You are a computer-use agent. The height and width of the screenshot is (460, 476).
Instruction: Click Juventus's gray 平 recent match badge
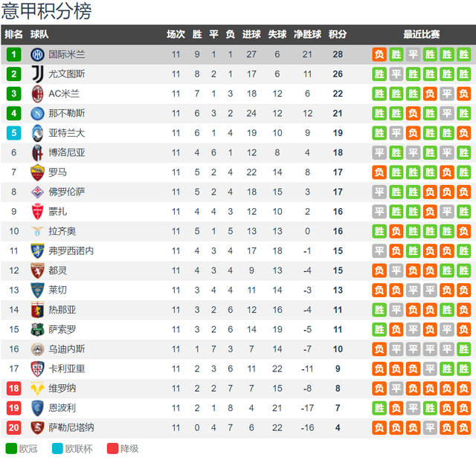click(x=396, y=74)
